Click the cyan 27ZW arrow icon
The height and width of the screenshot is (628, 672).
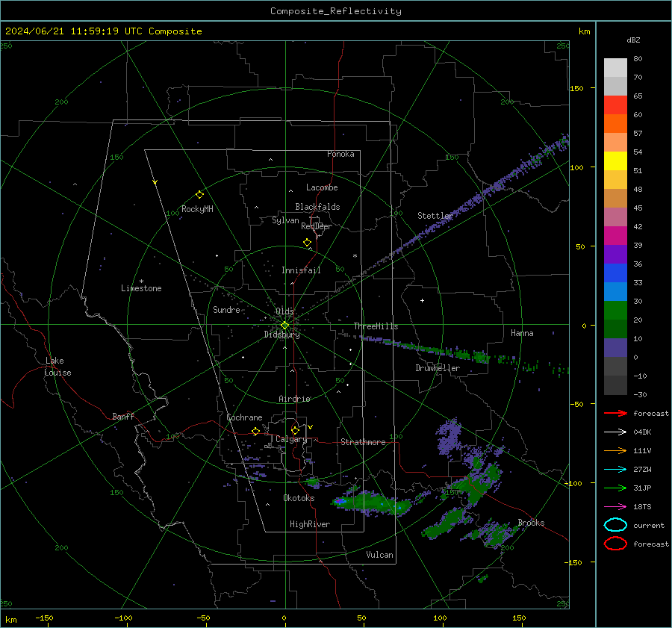615,470
